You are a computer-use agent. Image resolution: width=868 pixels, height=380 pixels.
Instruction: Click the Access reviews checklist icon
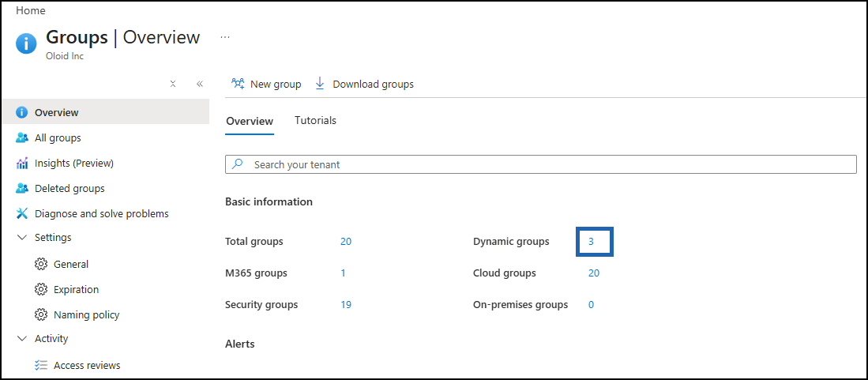click(x=40, y=366)
